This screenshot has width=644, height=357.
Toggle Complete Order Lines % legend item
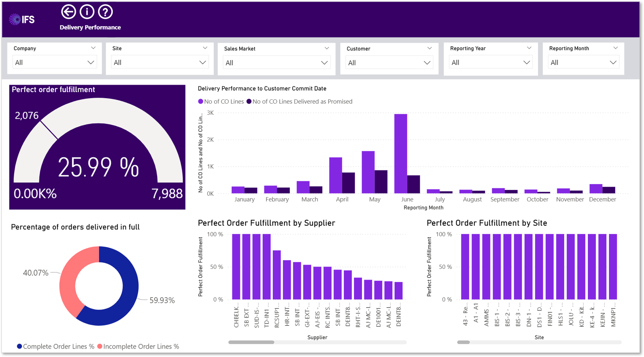point(55,346)
